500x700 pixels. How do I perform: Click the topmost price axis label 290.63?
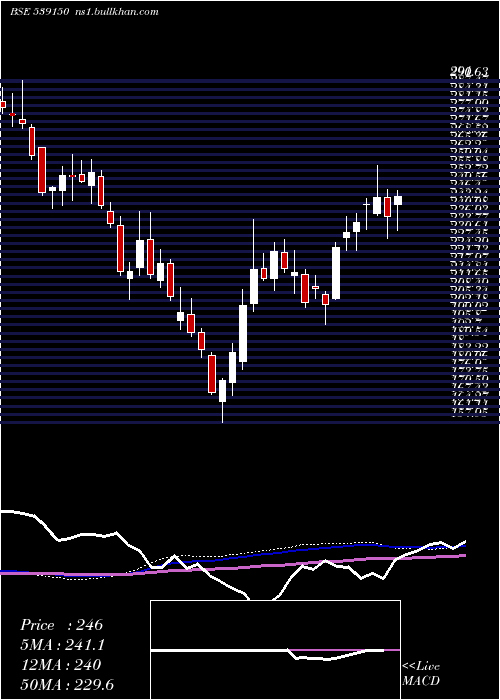469,71
